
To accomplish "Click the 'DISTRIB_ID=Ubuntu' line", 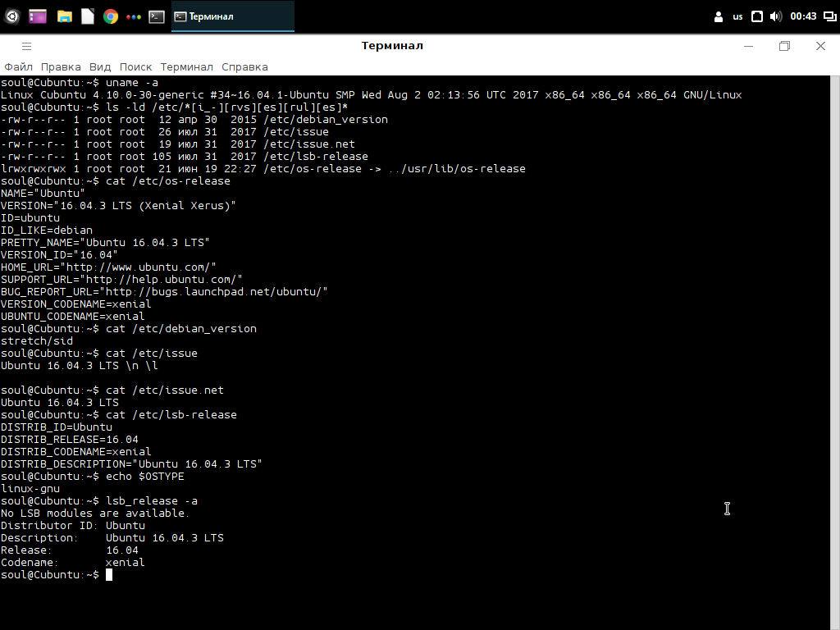I will tap(57, 427).
